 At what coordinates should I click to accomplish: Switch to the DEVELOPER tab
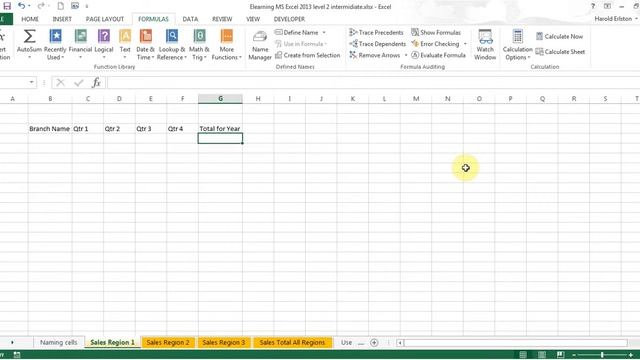pyautogui.click(x=289, y=19)
